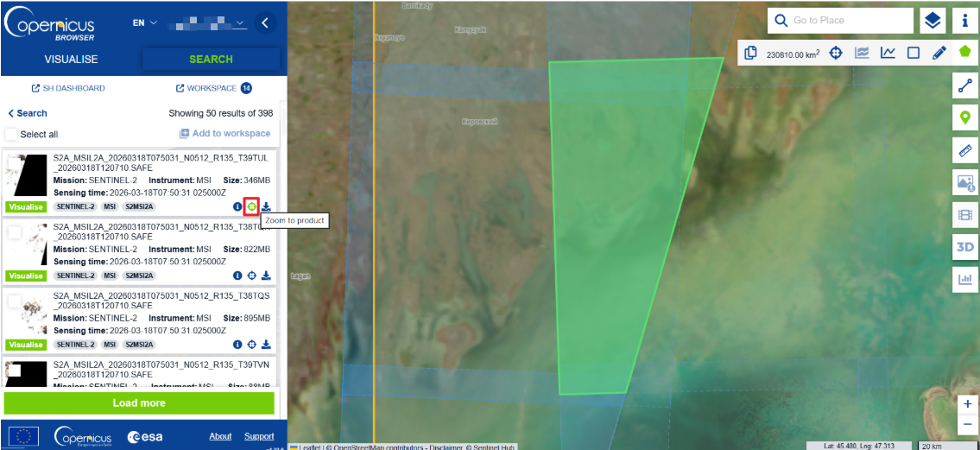Show info for T38TQS product

[x=237, y=345]
